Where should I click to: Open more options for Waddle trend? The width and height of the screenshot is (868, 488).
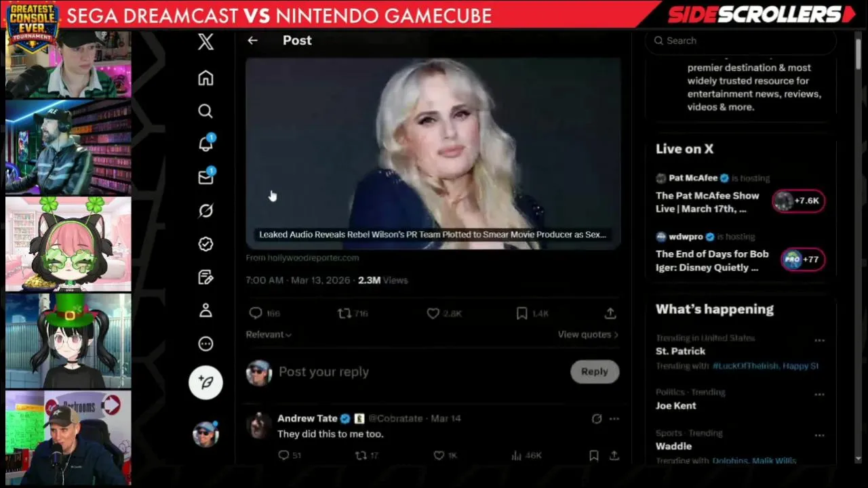tap(819, 435)
